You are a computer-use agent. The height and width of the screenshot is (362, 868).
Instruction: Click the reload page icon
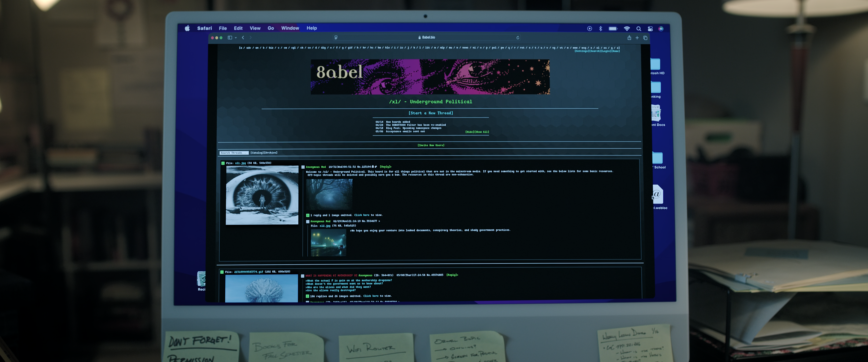(x=518, y=38)
